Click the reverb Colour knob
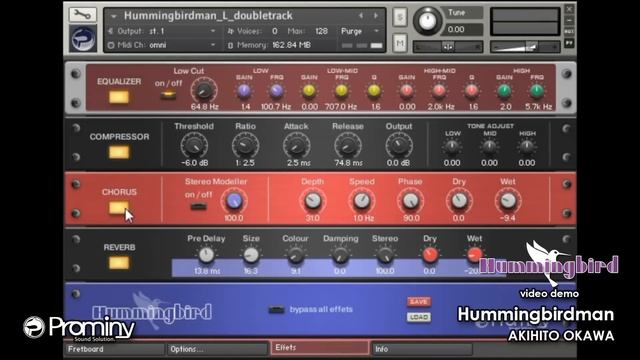The height and width of the screenshot is (360, 640). coord(296,256)
